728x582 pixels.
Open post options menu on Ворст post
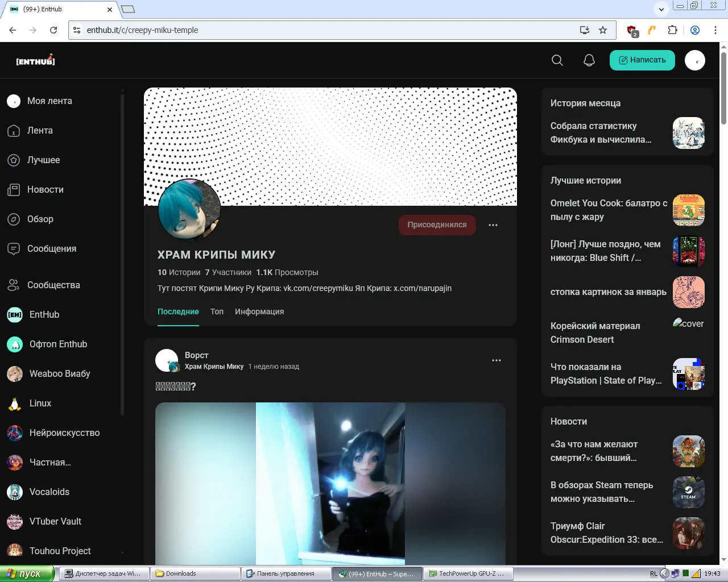click(497, 360)
